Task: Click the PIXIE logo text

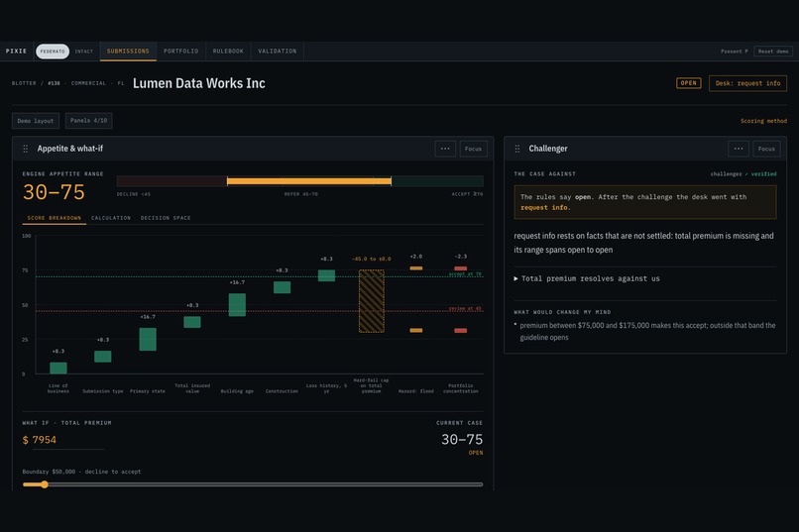Action: [16, 52]
